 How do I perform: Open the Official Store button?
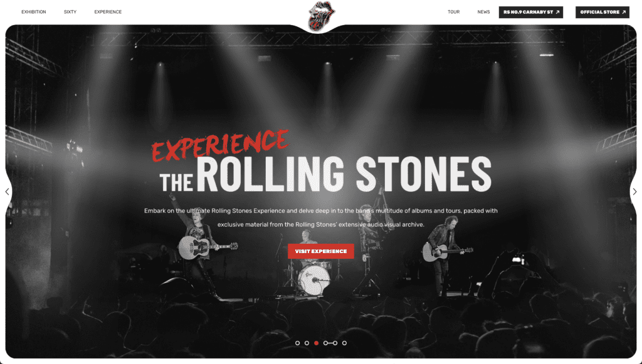tap(603, 13)
